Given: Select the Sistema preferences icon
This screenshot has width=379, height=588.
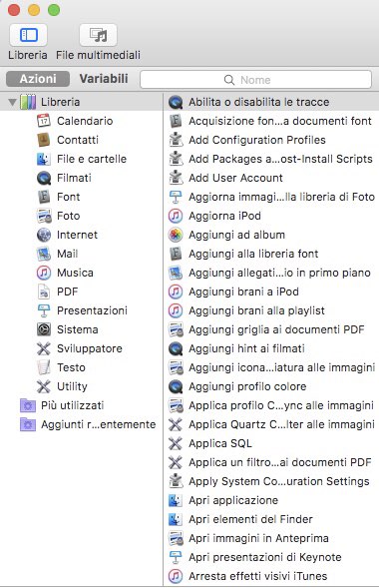Looking at the screenshot, I should tap(44, 329).
